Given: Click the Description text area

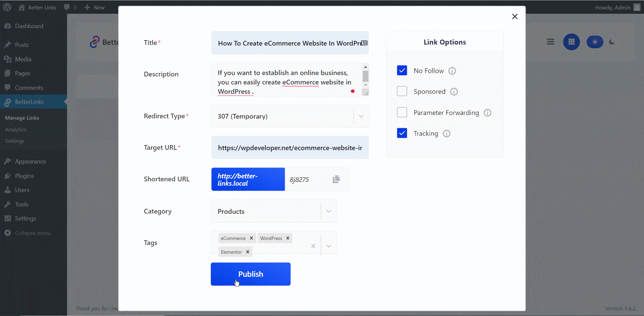Looking at the screenshot, I should [x=286, y=79].
